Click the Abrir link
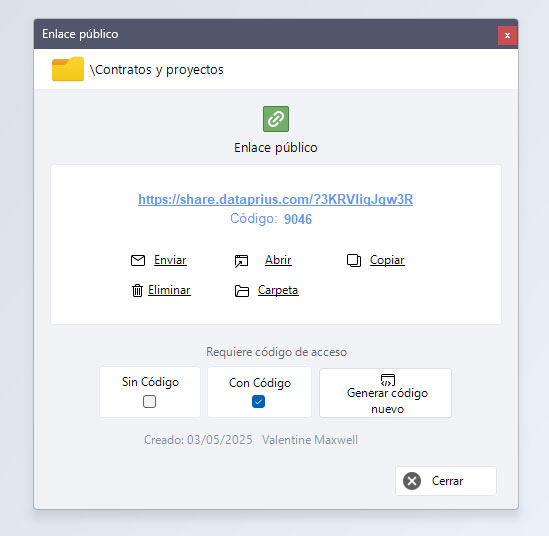The height and width of the screenshot is (536, 549). click(x=278, y=260)
